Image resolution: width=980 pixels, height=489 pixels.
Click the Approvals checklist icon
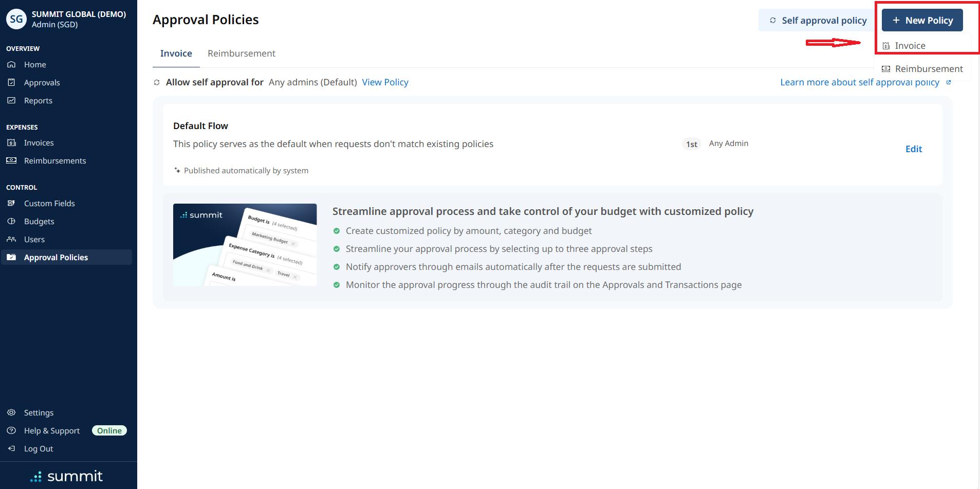(x=11, y=82)
